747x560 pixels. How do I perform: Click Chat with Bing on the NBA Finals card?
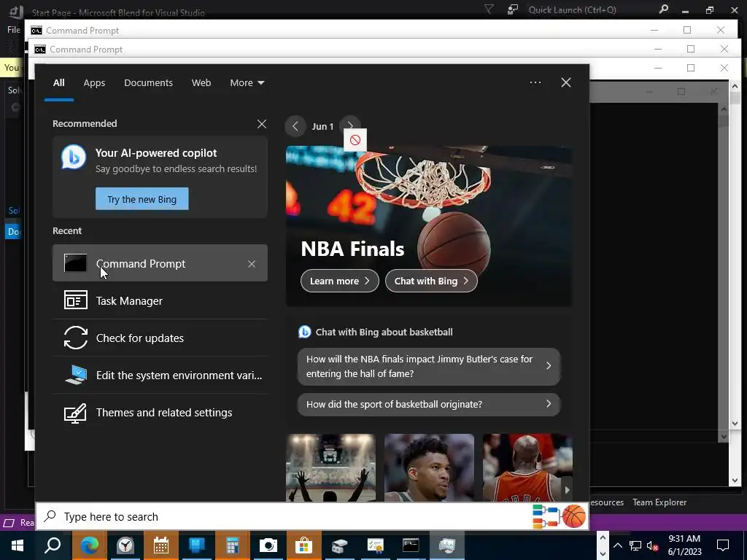click(x=431, y=281)
